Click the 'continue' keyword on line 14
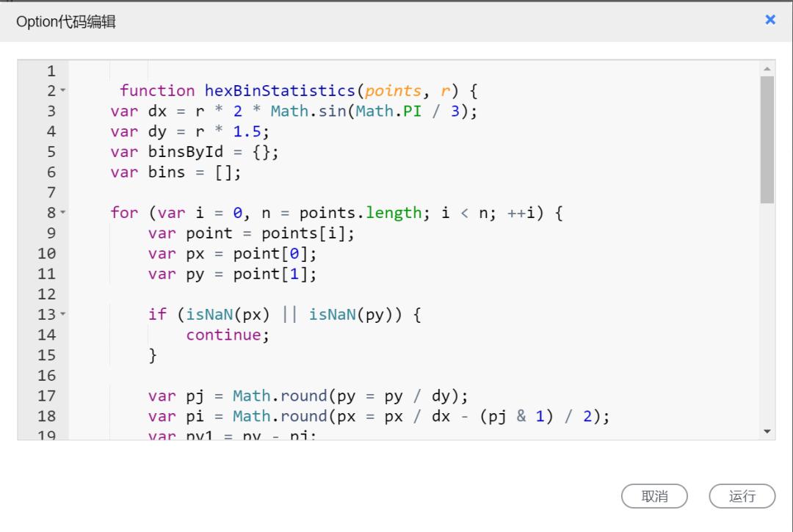Screen dimensions: 793x532 point(223,335)
